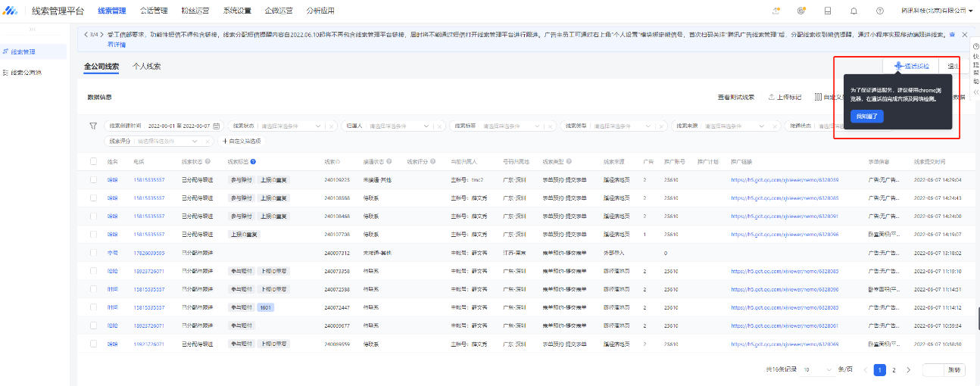Check the checkbox for row 17829039585
The height and width of the screenshot is (386, 980).
pos(93,253)
